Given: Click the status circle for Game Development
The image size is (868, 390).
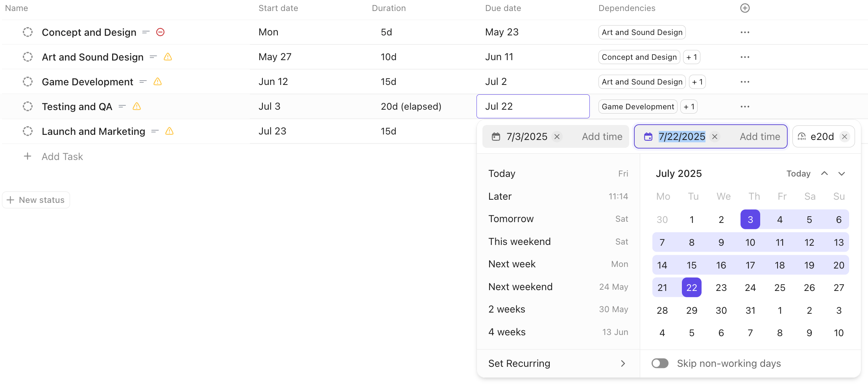Looking at the screenshot, I should (28, 82).
